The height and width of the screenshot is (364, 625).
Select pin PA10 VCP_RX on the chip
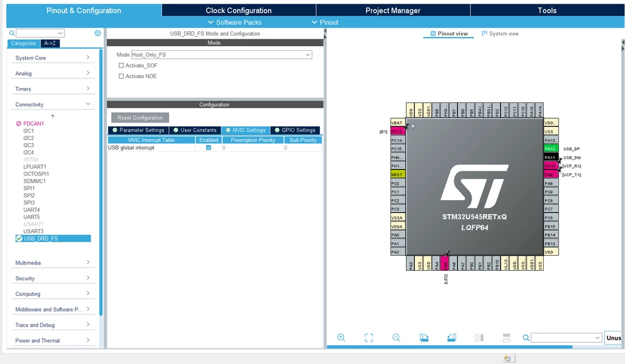[x=551, y=166]
